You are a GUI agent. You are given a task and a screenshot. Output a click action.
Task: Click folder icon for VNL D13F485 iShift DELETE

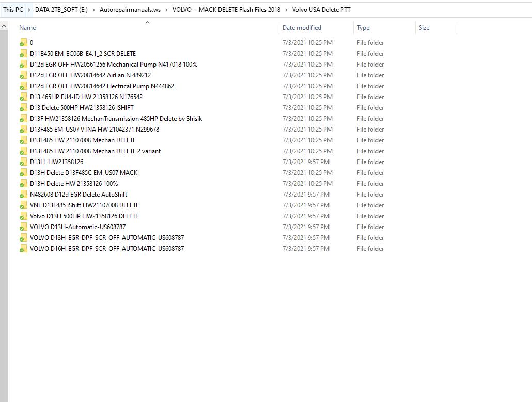click(23, 205)
